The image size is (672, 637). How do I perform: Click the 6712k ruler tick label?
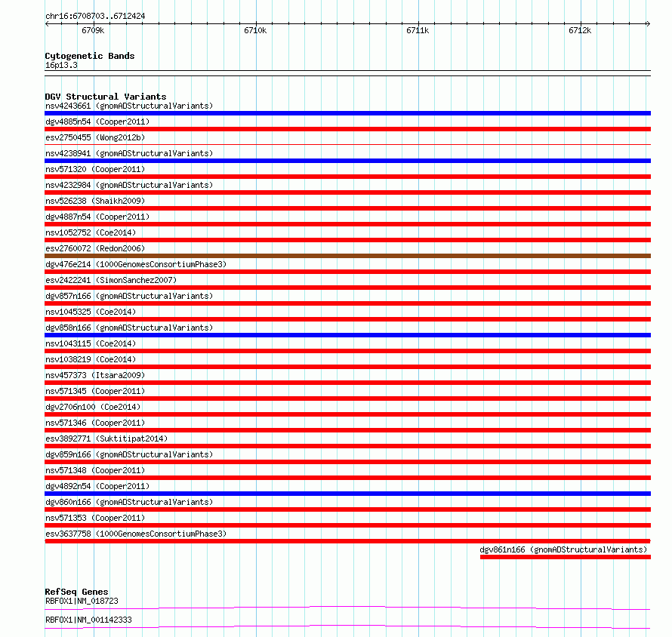[581, 30]
